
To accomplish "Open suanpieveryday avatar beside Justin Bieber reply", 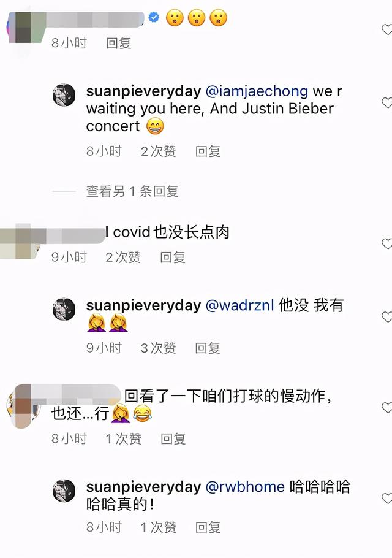I will point(64,95).
